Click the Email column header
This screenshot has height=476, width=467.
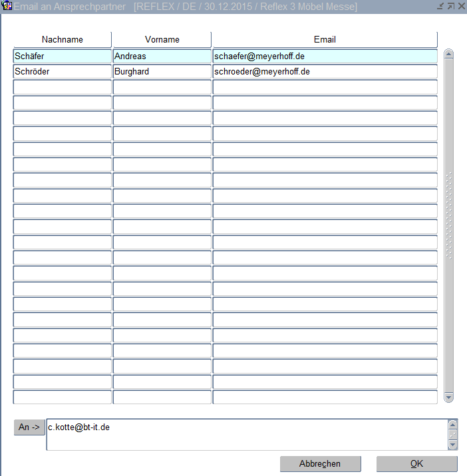[x=325, y=40]
